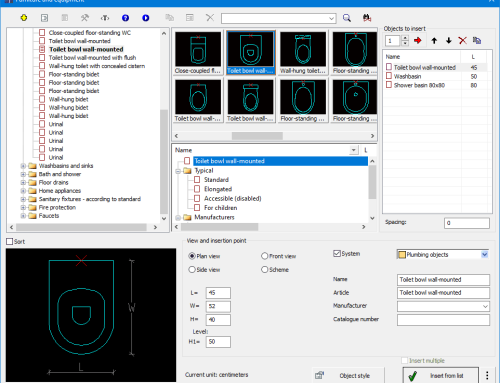
Task: Click the Catalogue number input field
Action: point(443,320)
